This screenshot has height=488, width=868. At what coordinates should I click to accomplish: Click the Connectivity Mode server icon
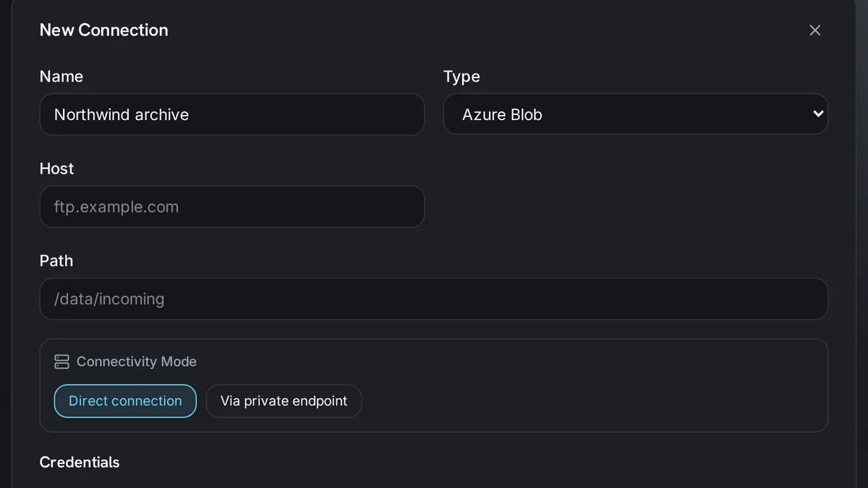click(61, 361)
